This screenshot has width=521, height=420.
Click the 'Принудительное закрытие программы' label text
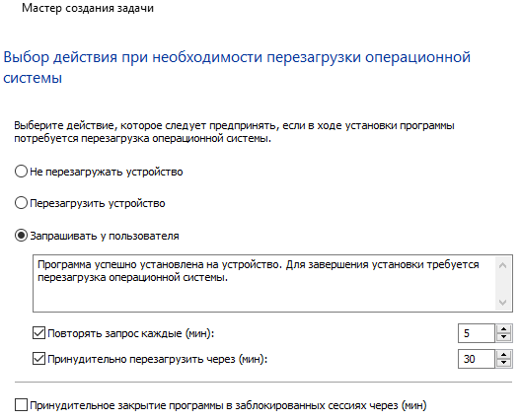pos(228,405)
